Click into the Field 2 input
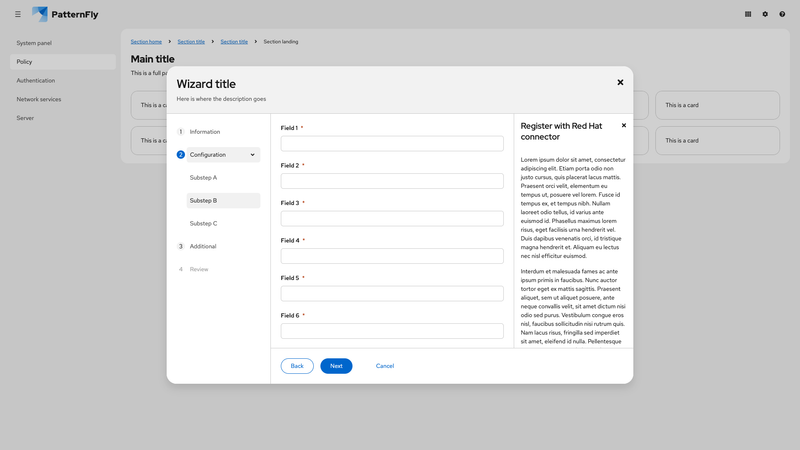This screenshot has width=800, height=450. [392, 181]
